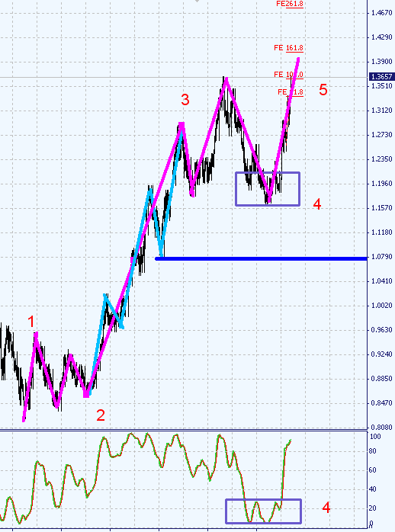Click the 1.0020 price axis value
Screen dimensions: 395x532
point(382,306)
